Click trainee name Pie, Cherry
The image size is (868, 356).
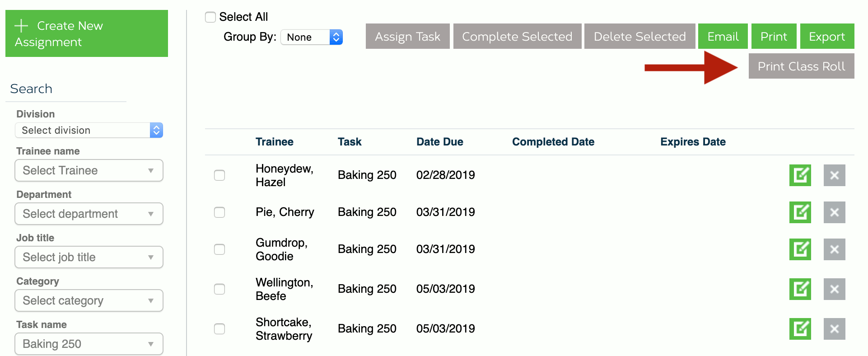[x=285, y=212]
